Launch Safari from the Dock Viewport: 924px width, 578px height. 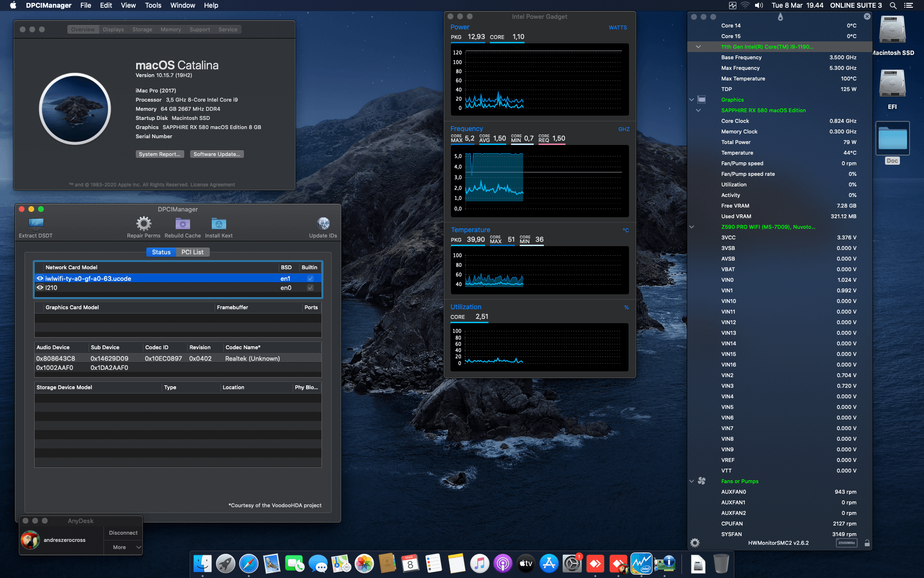click(x=249, y=564)
